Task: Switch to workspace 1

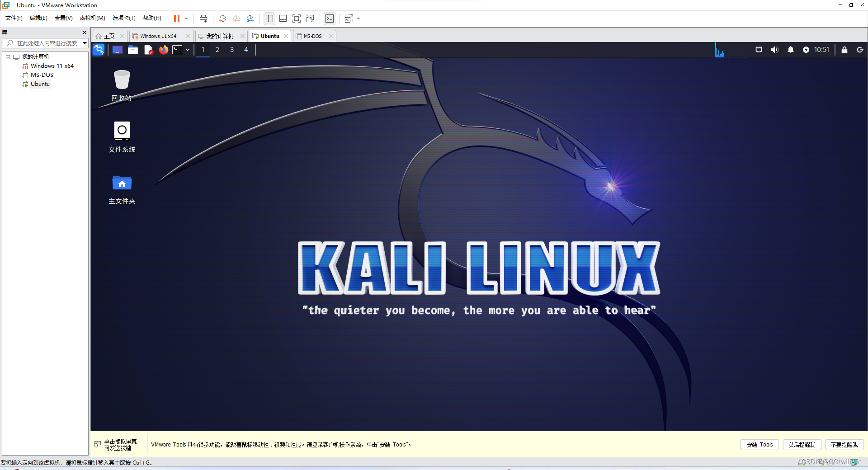Action: coord(203,50)
